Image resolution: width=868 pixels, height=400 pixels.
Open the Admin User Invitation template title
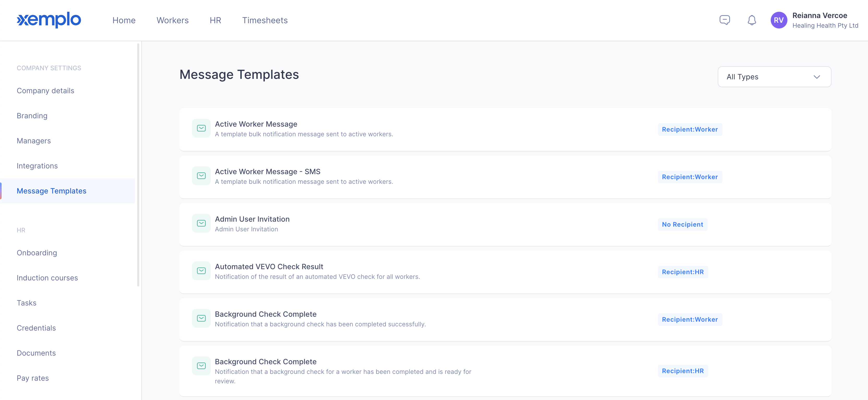click(x=252, y=219)
